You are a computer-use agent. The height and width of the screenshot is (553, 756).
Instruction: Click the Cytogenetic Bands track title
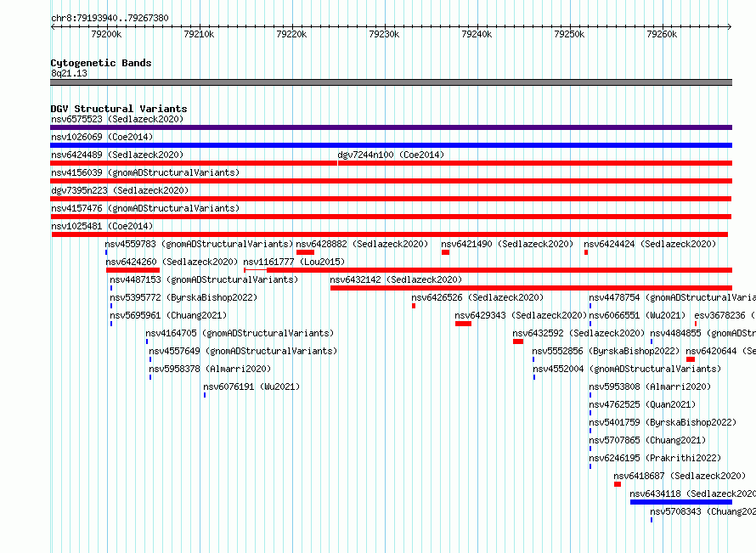coord(101,63)
